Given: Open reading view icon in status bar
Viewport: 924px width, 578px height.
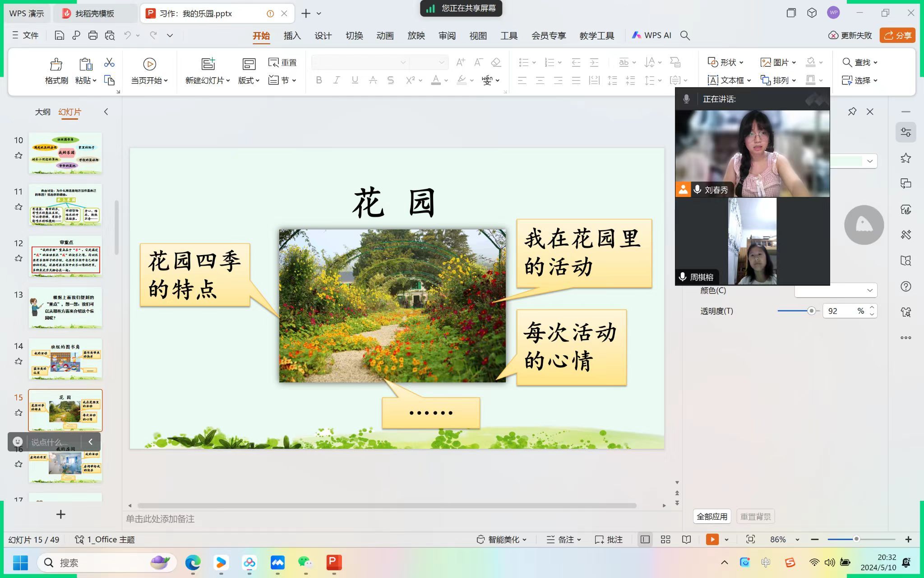Looking at the screenshot, I should point(686,539).
